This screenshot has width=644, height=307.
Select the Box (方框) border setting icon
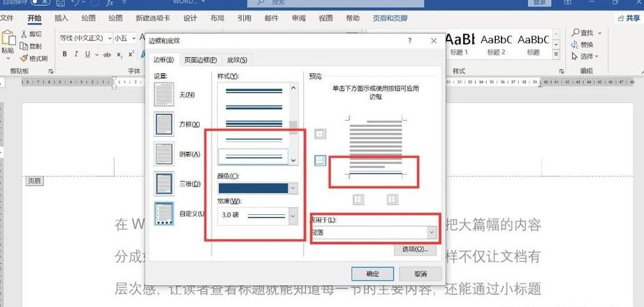pos(164,124)
